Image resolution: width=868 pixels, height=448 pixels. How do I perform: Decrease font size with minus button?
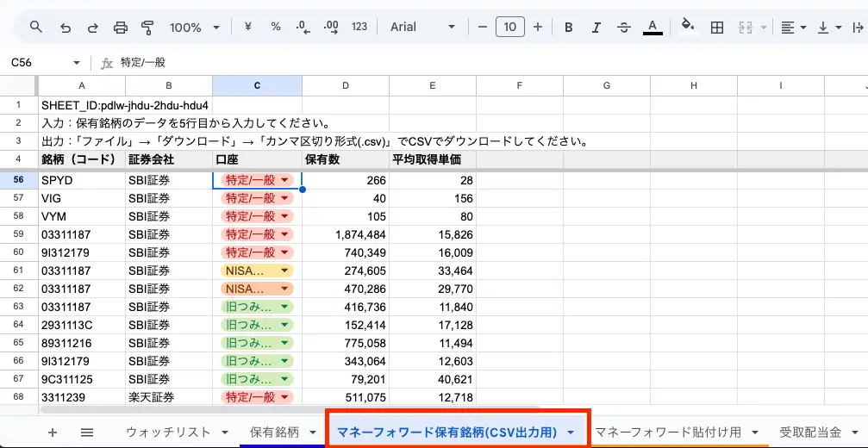point(483,27)
